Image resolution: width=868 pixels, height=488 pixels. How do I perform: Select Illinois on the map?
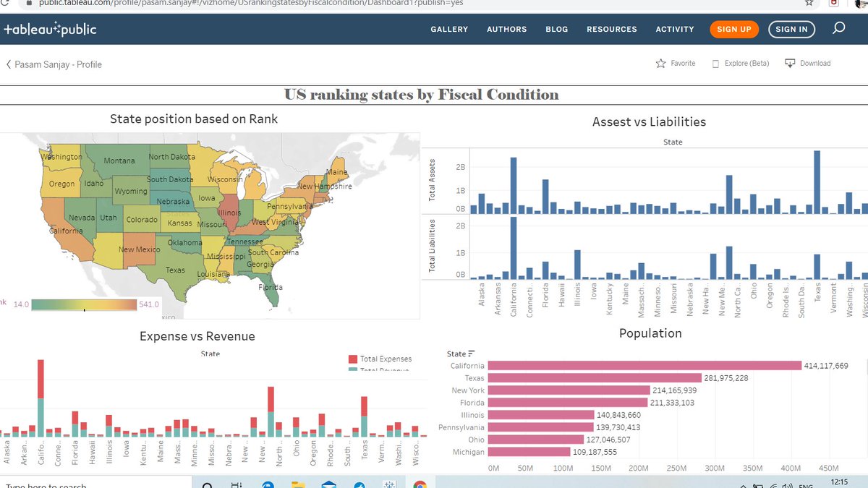pos(229,213)
